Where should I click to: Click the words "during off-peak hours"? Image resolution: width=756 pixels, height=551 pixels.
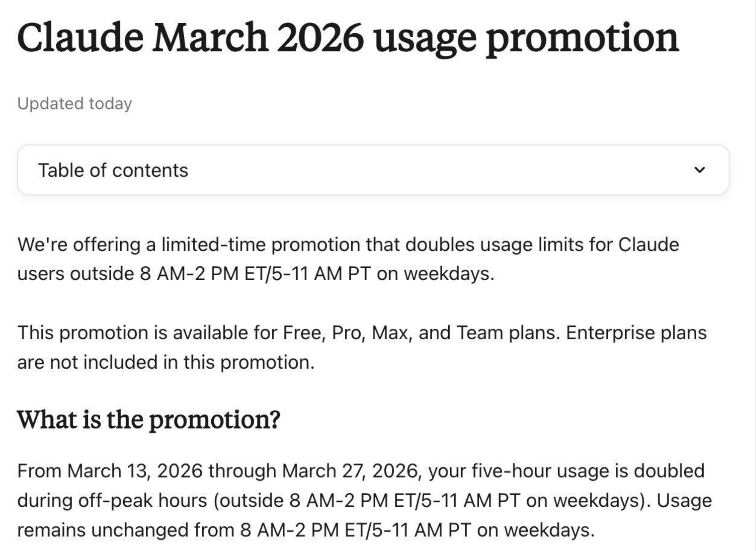(112, 501)
